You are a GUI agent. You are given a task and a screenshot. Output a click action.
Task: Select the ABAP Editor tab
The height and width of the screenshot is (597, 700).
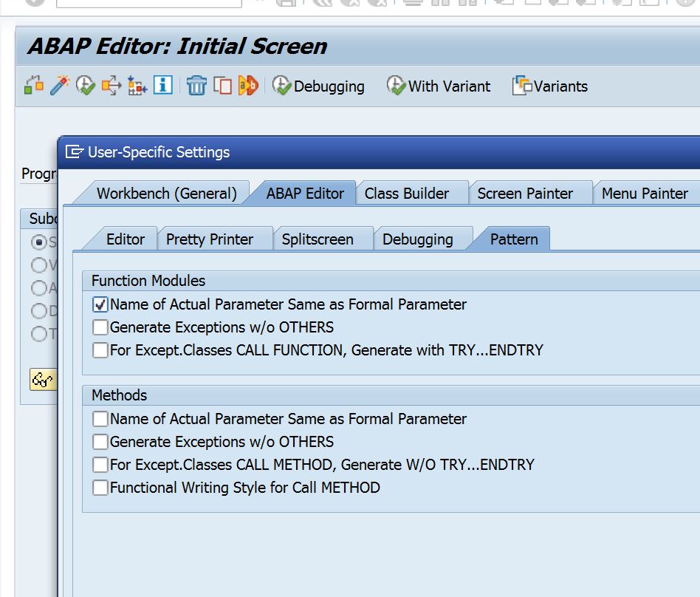(x=305, y=194)
